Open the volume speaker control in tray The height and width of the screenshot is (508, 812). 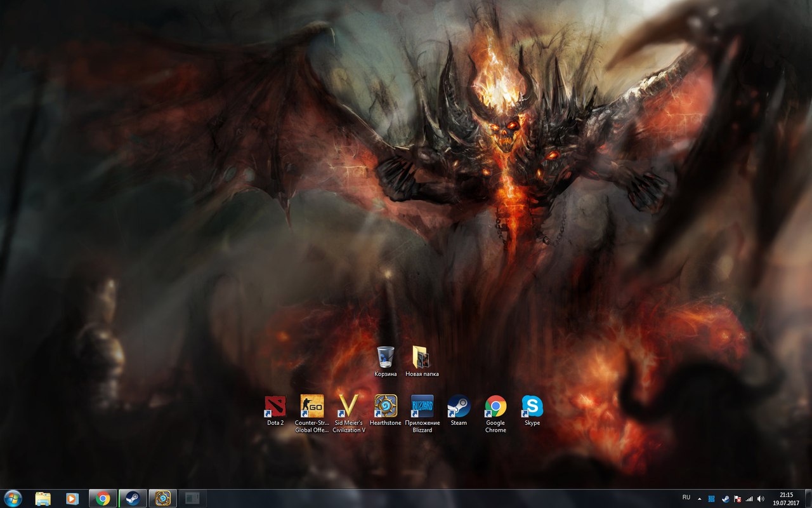[x=761, y=498]
